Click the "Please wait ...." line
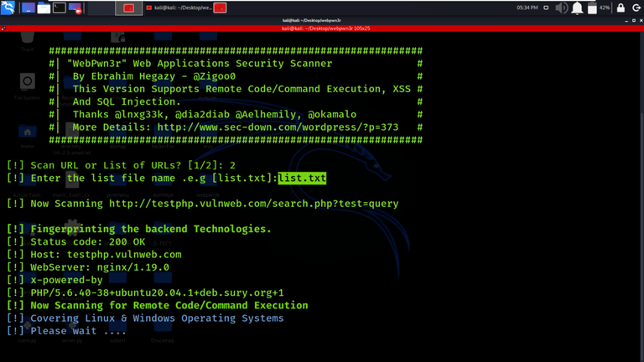644x362 pixels. click(x=66, y=331)
